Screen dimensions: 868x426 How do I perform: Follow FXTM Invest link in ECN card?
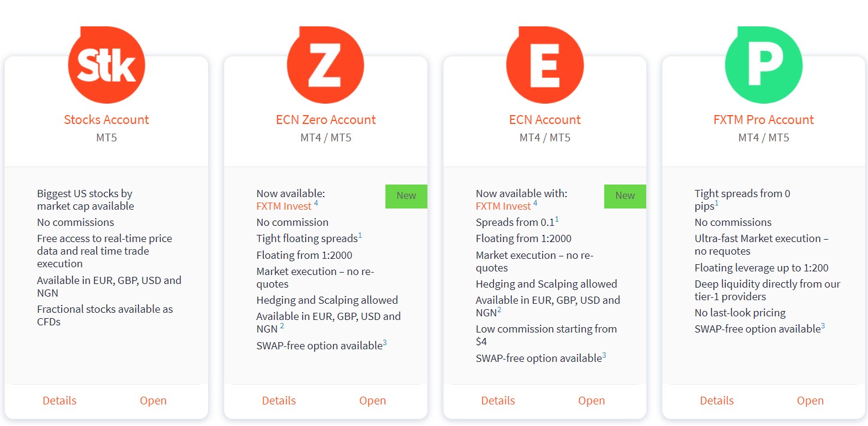tap(504, 206)
